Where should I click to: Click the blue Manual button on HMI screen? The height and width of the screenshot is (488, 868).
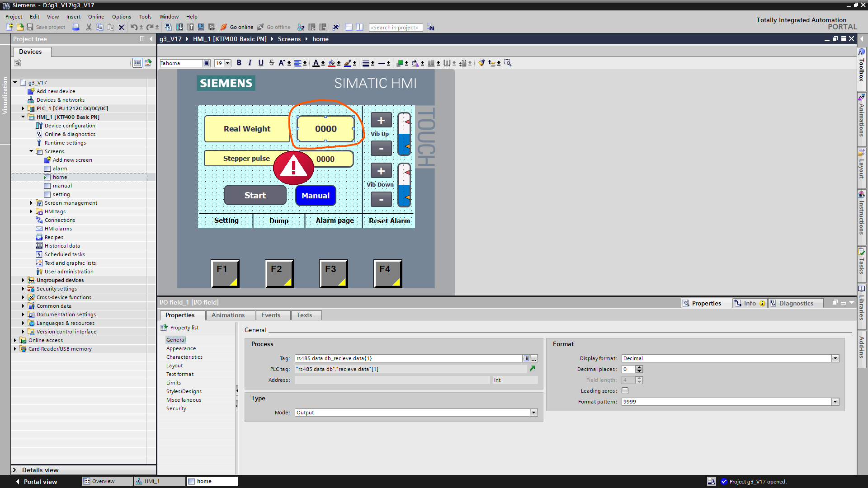[316, 196]
